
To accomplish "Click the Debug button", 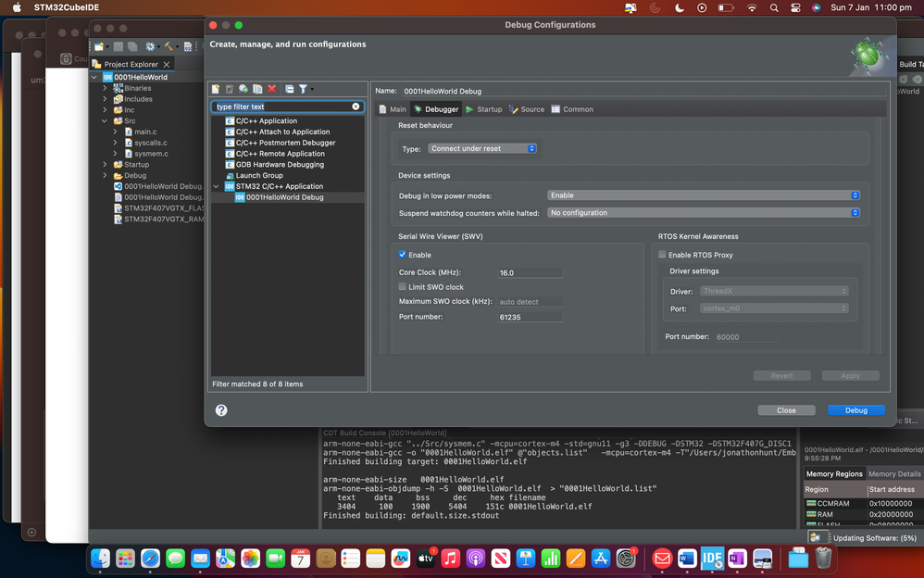I will (856, 410).
